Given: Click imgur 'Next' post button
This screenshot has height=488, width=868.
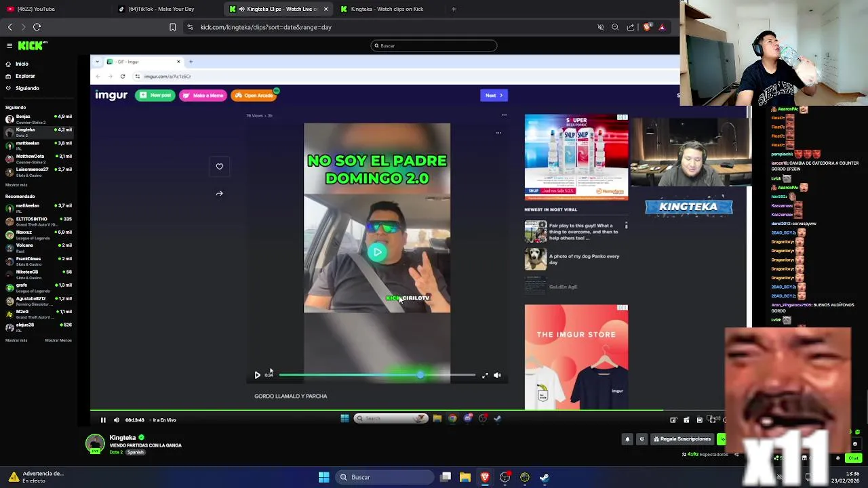Looking at the screenshot, I should pyautogui.click(x=494, y=96).
